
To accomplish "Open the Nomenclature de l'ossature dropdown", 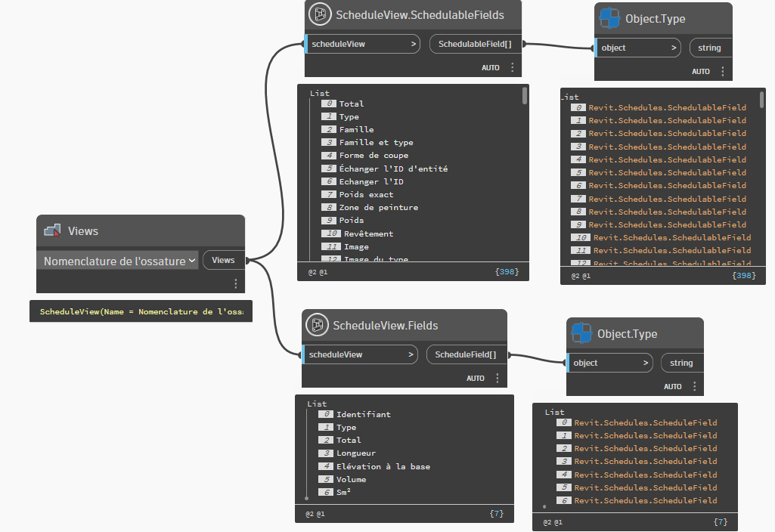I will [x=117, y=261].
